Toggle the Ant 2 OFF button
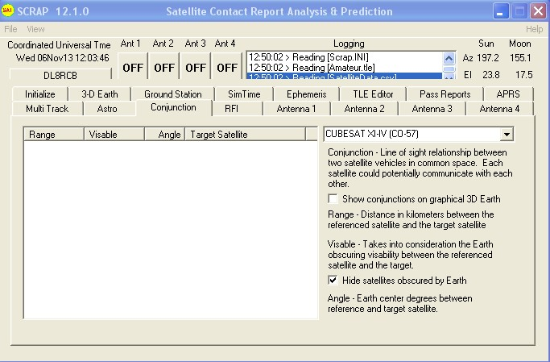This screenshot has height=362, width=550. 164,67
